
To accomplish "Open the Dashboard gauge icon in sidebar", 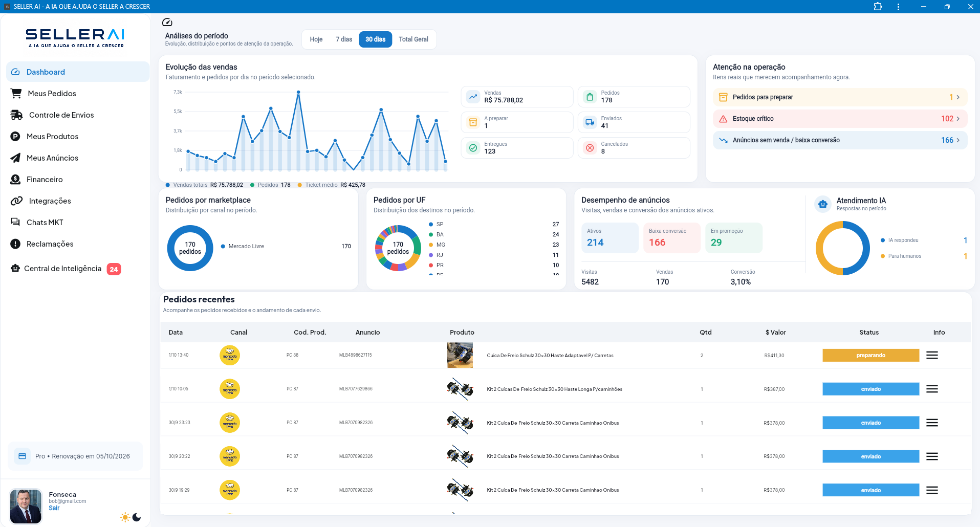I will tap(15, 72).
